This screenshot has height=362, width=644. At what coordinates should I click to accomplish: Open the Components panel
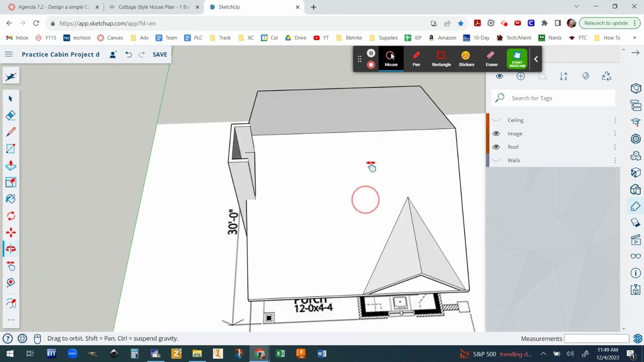tap(635, 156)
